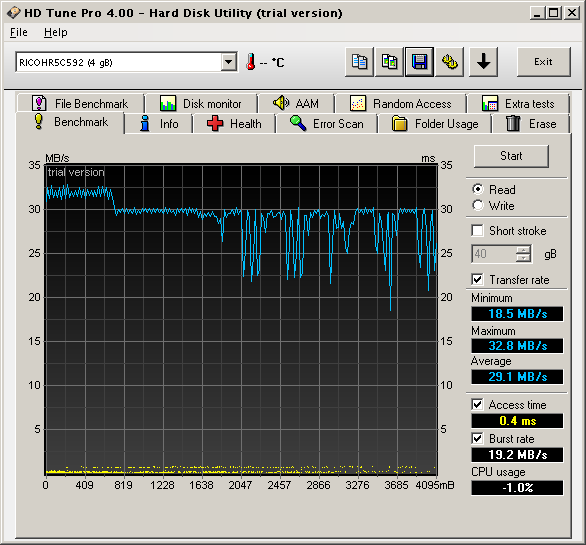Viewport: 586px width, 545px height.
Task: Switch to the Health tab
Action: 234,124
